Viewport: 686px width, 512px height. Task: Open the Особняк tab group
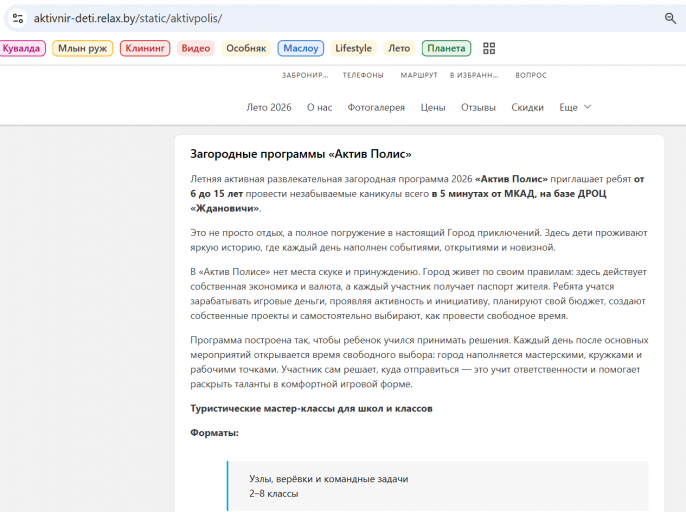[x=246, y=48]
